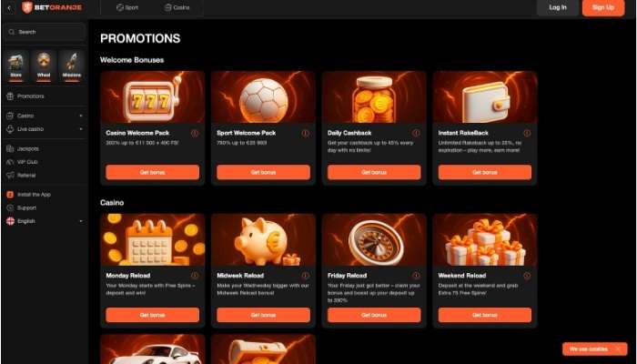This screenshot has height=364, width=637.
Task: Click back arrow beside BetOrange logo
Action: pyautogui.click(x=9, y=7)
